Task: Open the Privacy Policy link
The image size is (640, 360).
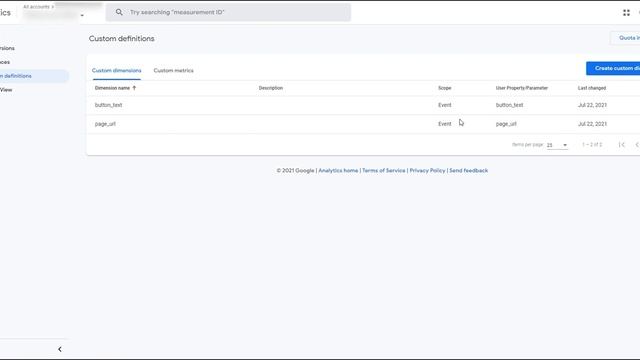Action: (427, 171)
